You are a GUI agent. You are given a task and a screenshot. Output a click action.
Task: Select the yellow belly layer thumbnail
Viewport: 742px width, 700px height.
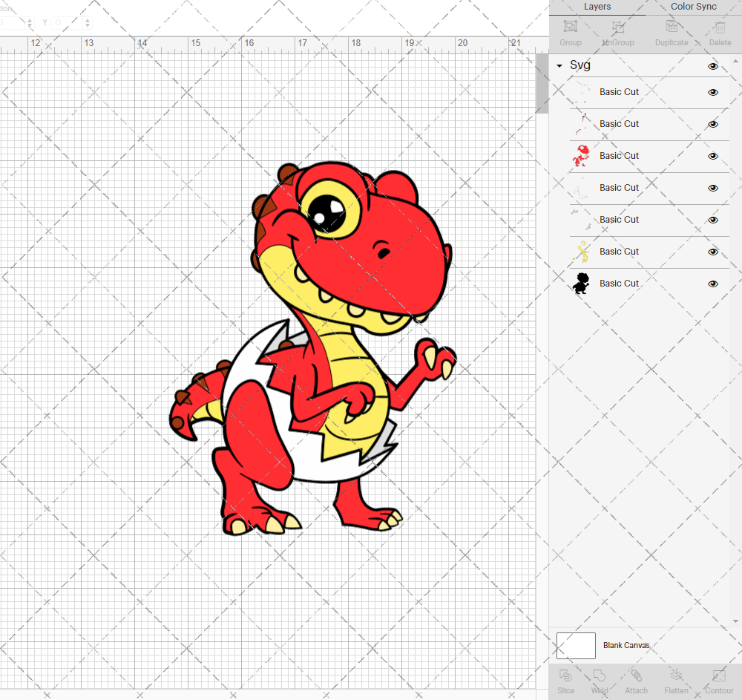(x=581, y=252)
